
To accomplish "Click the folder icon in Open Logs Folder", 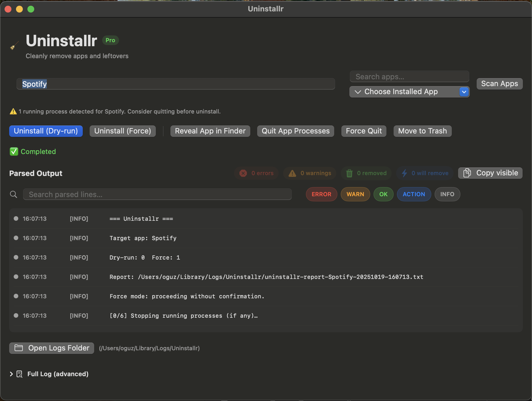I will [x=19, y=348].
